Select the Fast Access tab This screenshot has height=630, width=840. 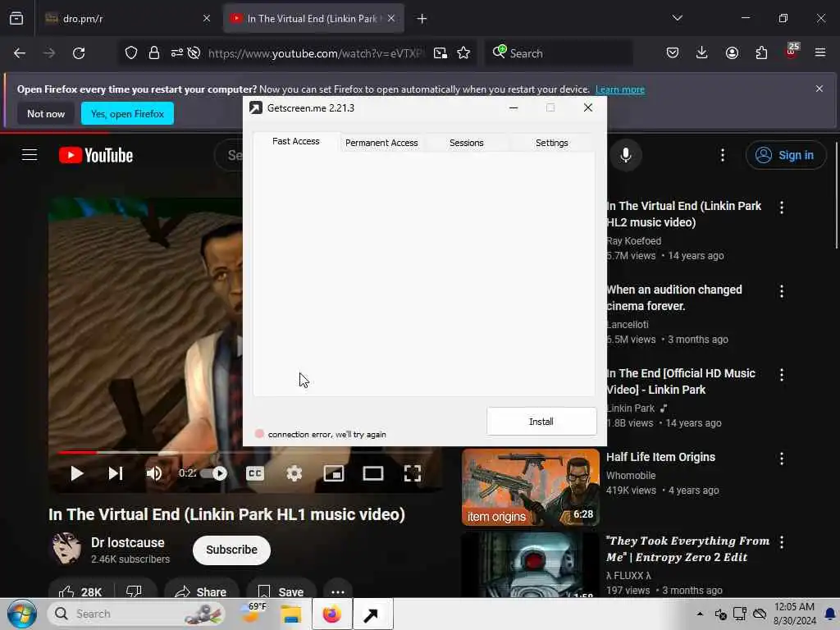295,141
